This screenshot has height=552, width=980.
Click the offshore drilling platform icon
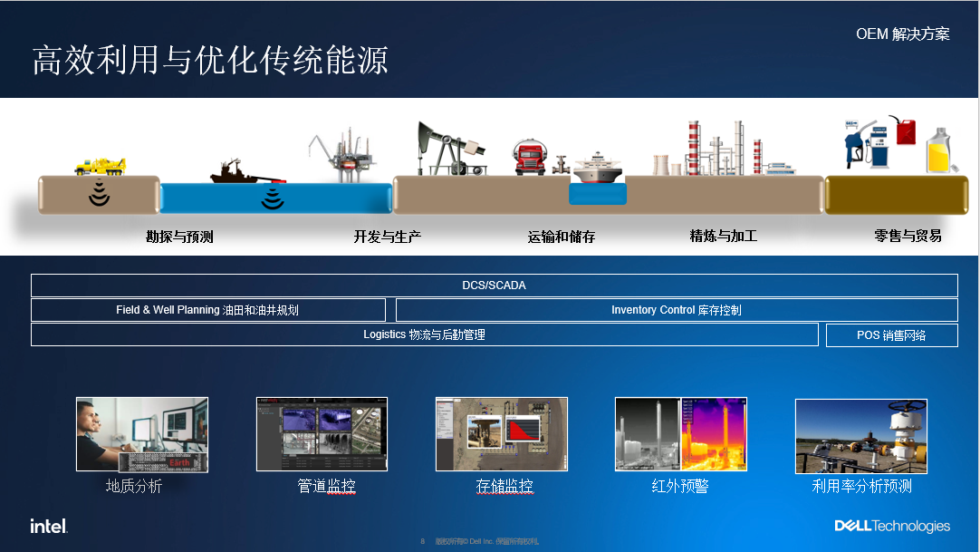coord(343,153)
